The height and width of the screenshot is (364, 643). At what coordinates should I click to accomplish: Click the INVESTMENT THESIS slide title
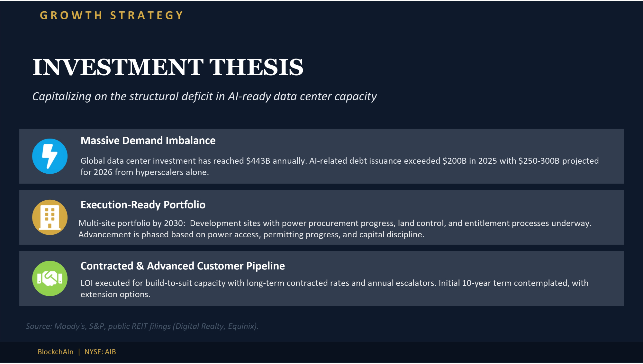coord(168,67)
